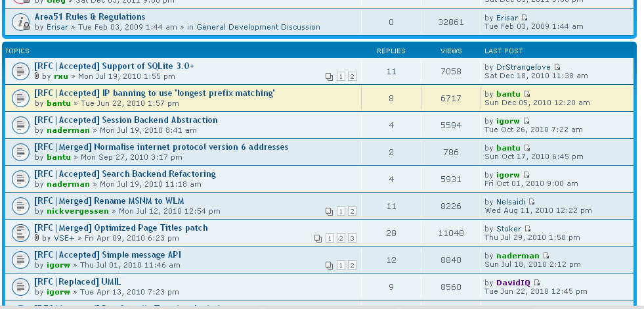This screenshot has height=309, width=644.
Task: Click topic icon for Normalise internet protocol row
Action: click(20, 153)
